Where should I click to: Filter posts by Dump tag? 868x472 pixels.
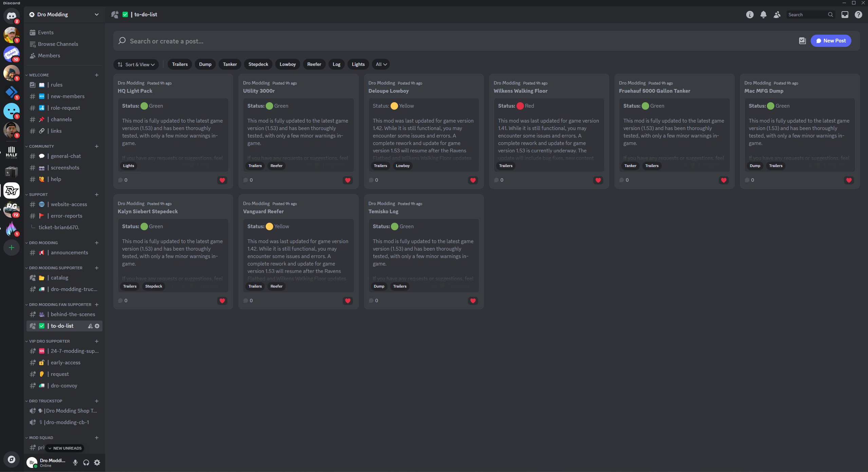pos(205,65)
